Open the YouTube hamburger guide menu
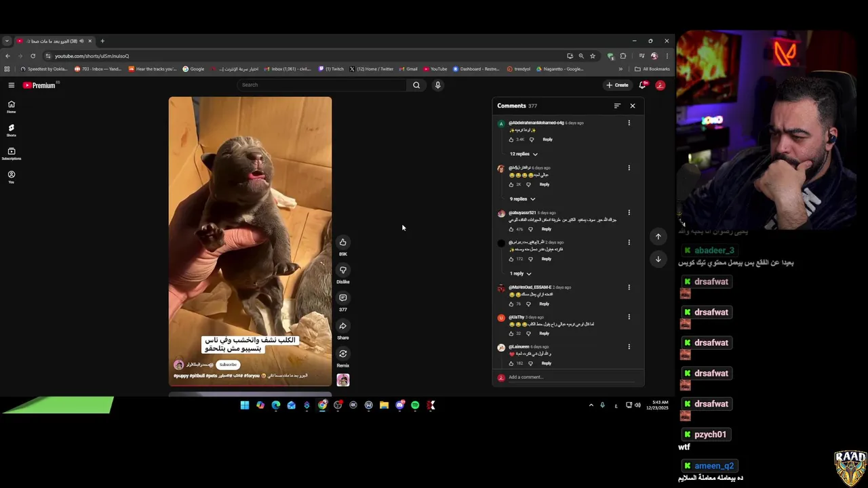The image size is (868, 488). [x=12, y=85]
